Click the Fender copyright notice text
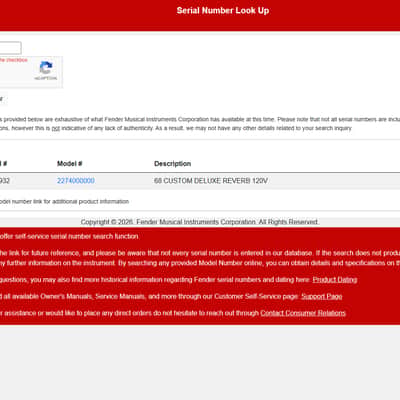 [x=200, y=222]
